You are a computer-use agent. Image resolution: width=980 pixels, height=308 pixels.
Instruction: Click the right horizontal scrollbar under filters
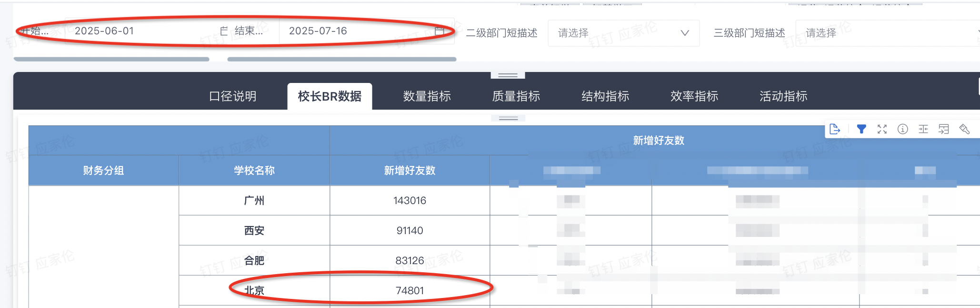point(342,59)
